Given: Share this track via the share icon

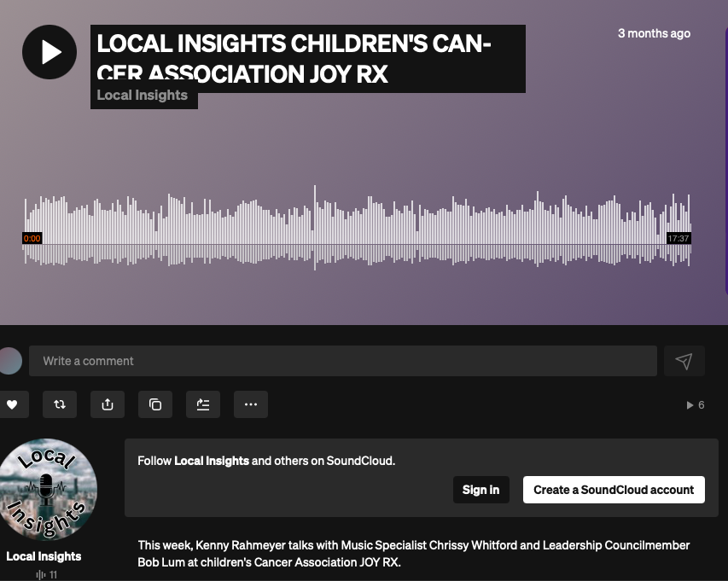Looking at the screenshot, I should pyautogui.click(x=107, y=404).
